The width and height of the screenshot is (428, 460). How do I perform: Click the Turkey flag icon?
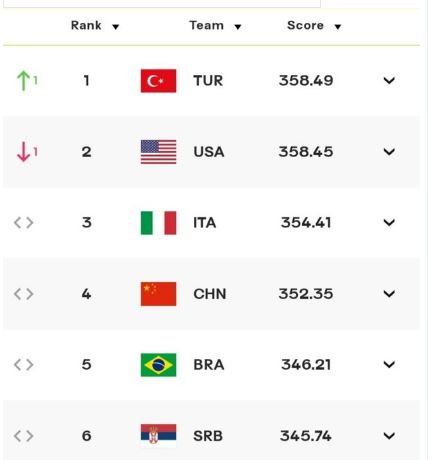[158, 81]
